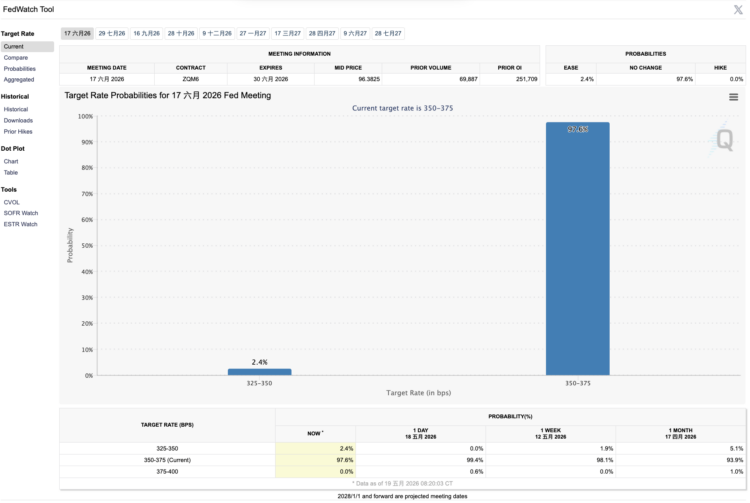
Task: Click the NO CHANGE 97.6% probability cell
Action: point(646,79)
